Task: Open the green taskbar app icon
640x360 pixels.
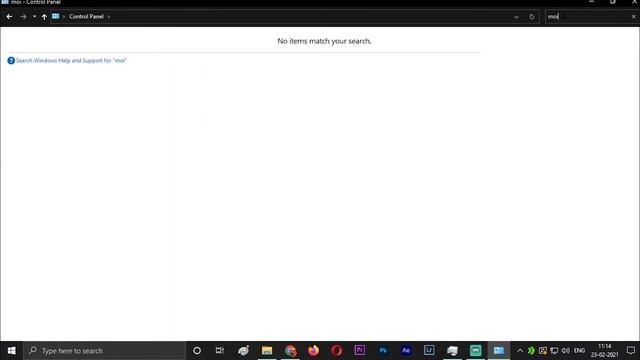Action: tap(476, 351)
